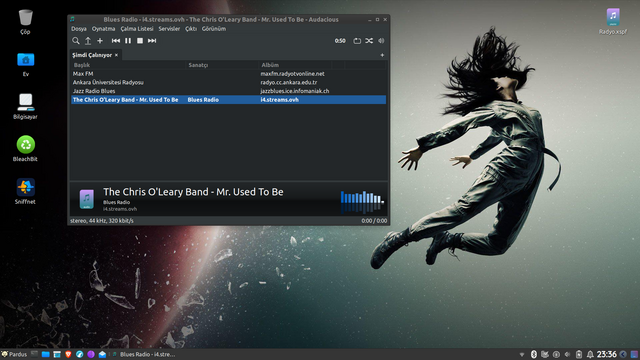
Task: Open the Bilgisayar desktop icon
Action: point(25,107)
